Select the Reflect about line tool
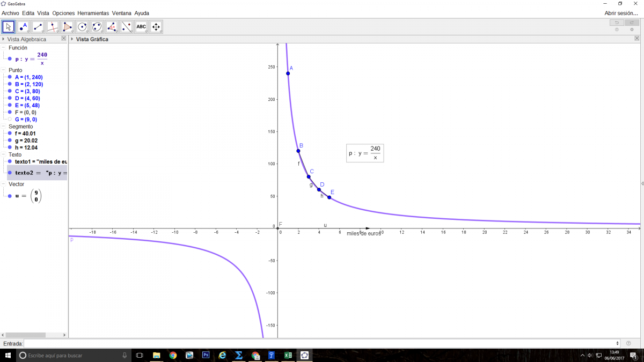644x362 pixels. (126, 27)
